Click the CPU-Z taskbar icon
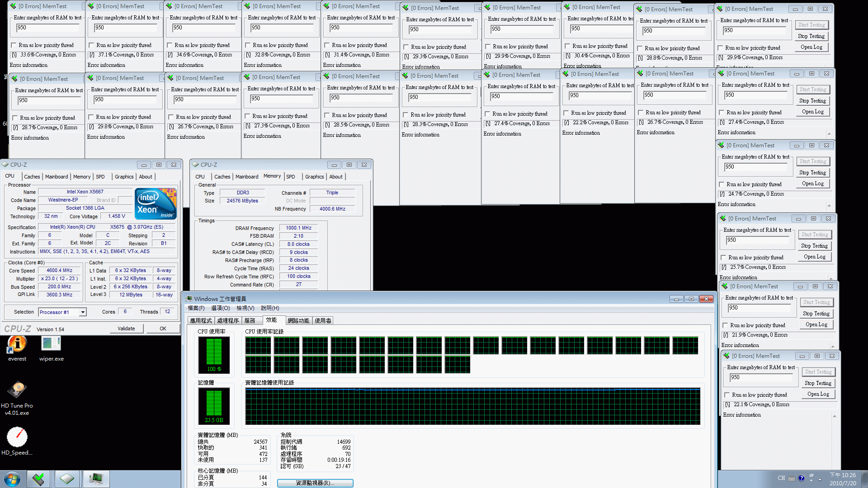This screenshot has height=488, width=868. click(67, 479)
